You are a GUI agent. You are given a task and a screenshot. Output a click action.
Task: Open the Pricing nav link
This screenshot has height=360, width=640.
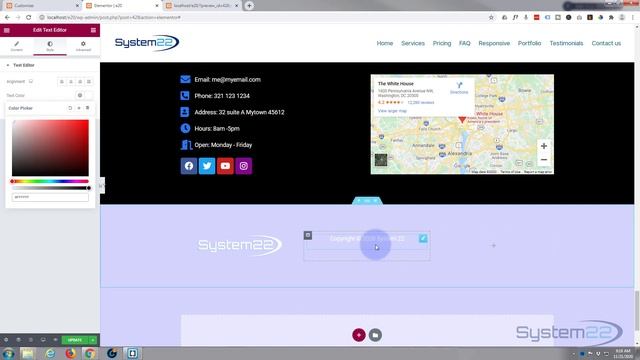coord(442,43)
